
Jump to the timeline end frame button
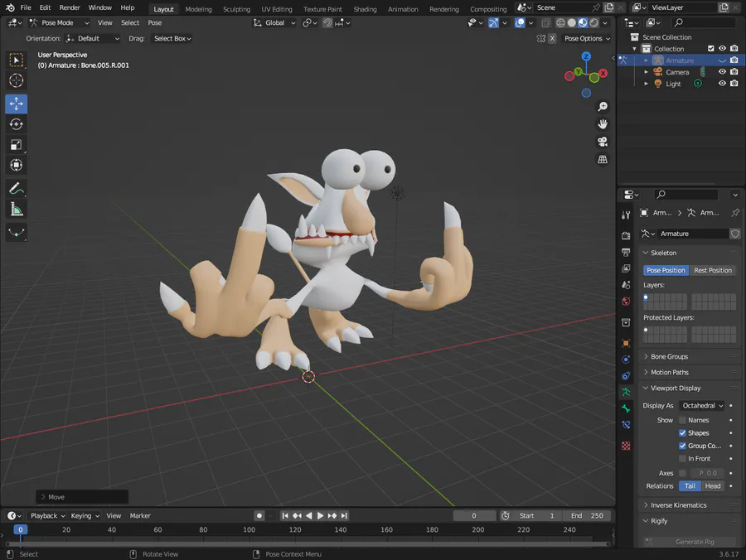344,516
